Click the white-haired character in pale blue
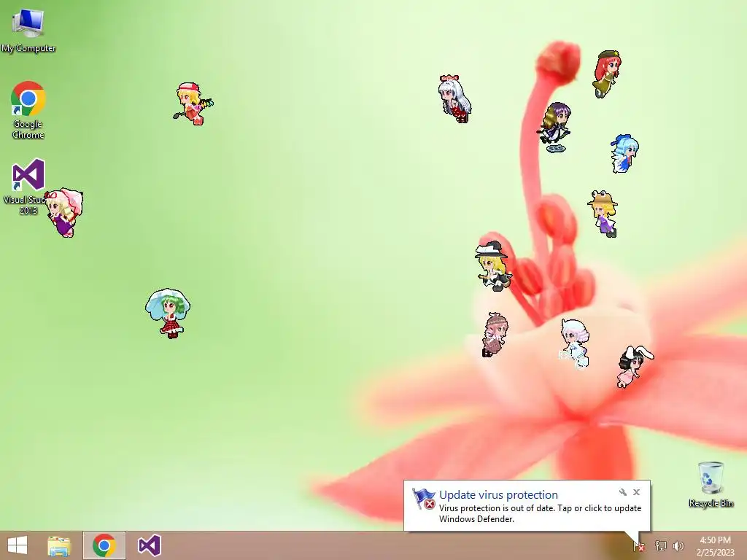This screenshot has height=560, width=747. pos(575,344)
